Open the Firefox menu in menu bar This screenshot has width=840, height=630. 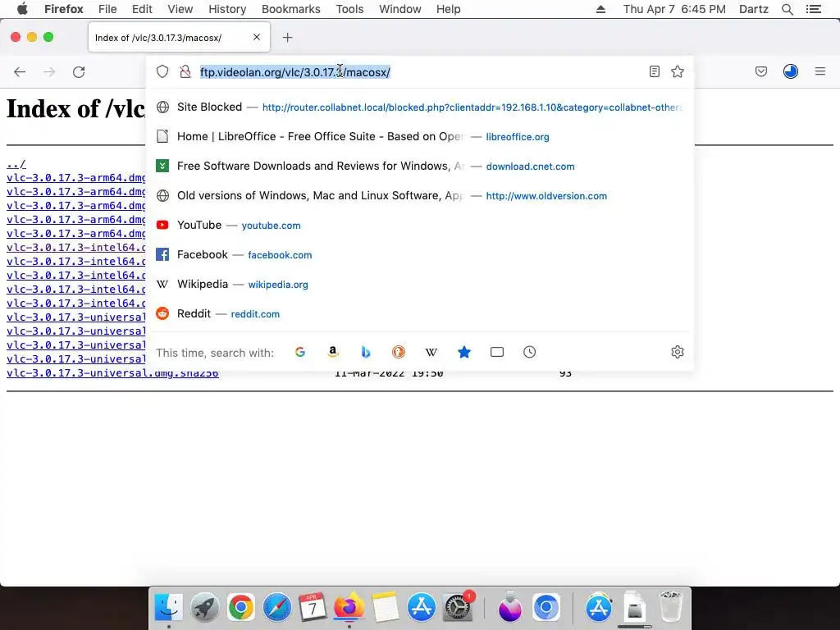coord(64,9)
